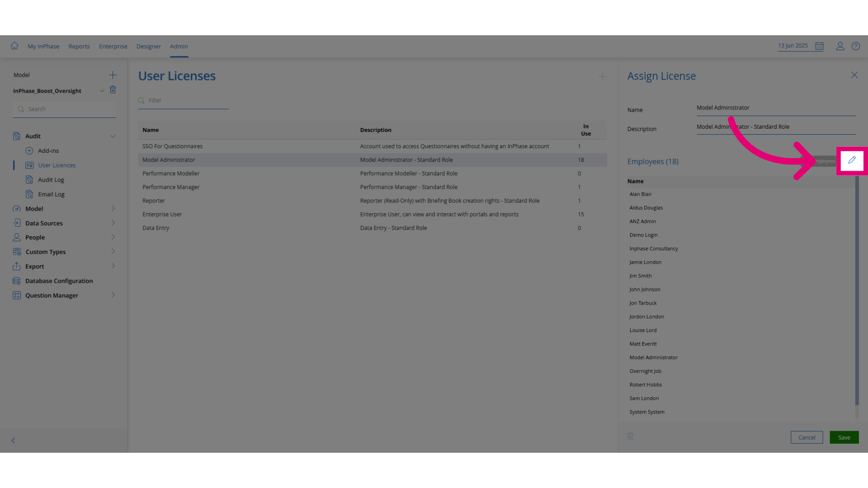Click the In Use column header

(586, 130)
